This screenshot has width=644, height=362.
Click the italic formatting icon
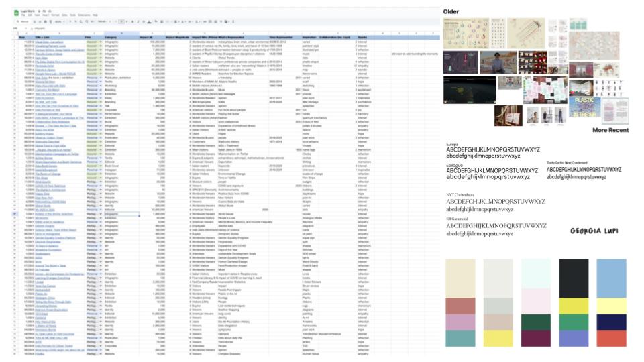tap(138, 21)
